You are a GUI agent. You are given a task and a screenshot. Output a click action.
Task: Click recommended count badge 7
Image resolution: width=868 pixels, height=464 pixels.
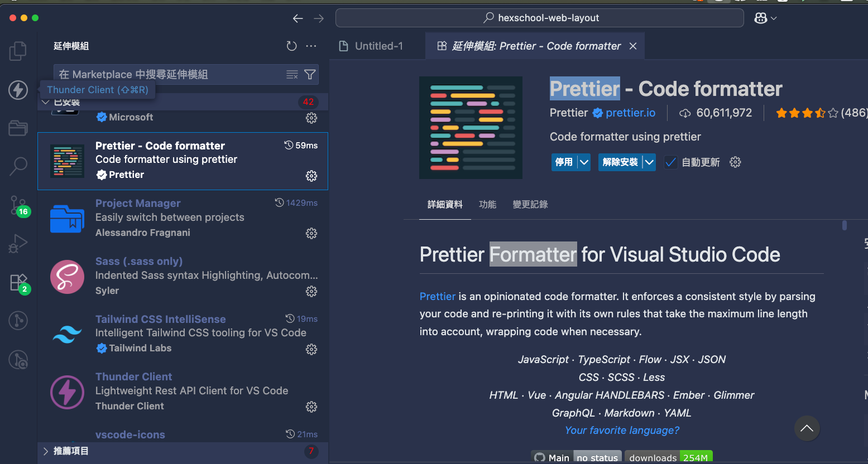(311, 451)
